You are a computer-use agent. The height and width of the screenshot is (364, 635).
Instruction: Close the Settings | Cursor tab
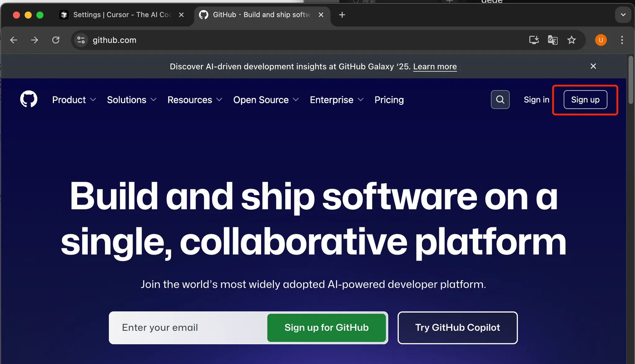click(x=181, y=15)
